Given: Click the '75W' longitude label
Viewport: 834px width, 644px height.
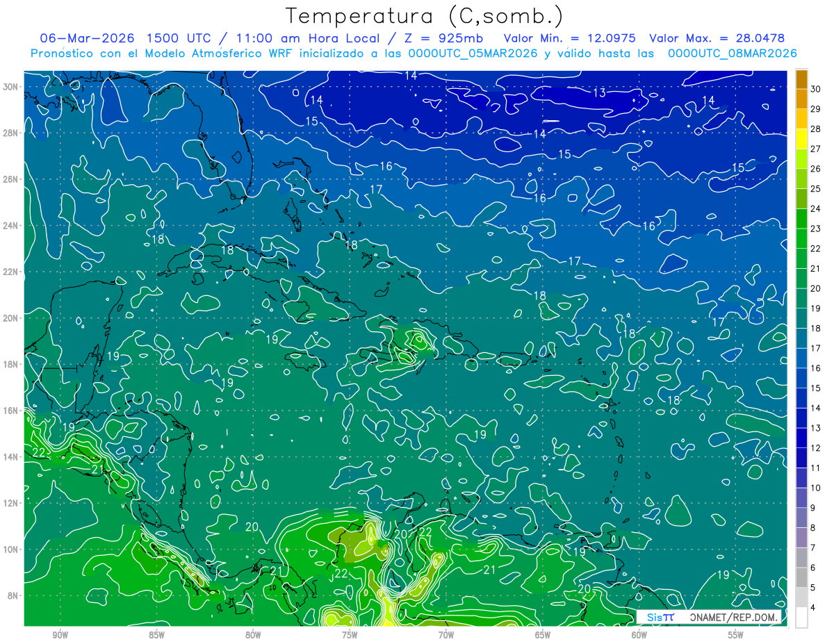Looking at the screenshot, I should point(350,635).
